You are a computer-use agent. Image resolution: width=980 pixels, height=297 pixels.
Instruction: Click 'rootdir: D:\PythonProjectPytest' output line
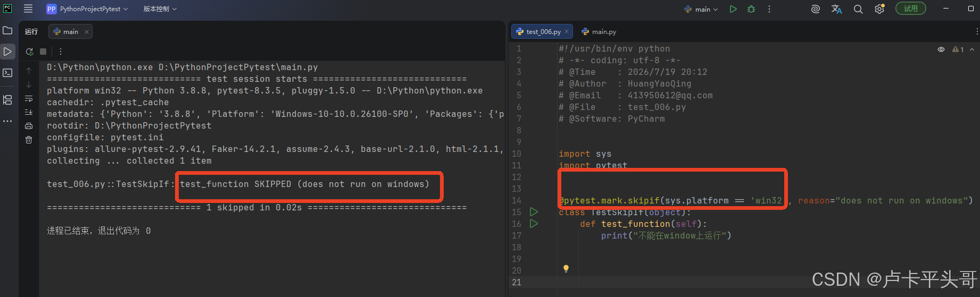click(129, 126)
